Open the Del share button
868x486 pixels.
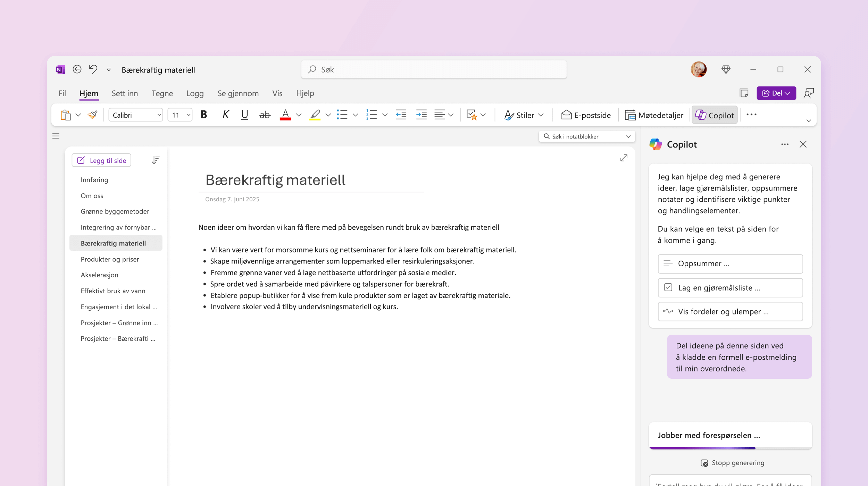[x=776, y=93]
